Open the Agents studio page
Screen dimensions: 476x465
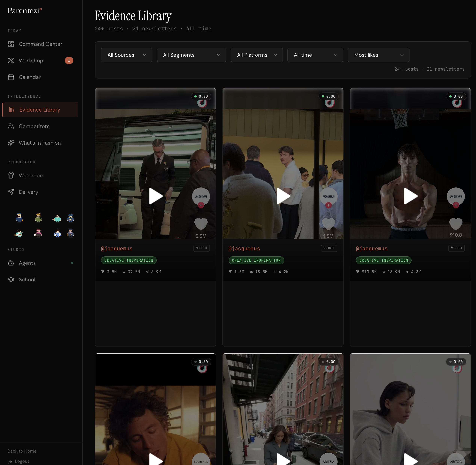pyautogui.click(x=40, y=263)
